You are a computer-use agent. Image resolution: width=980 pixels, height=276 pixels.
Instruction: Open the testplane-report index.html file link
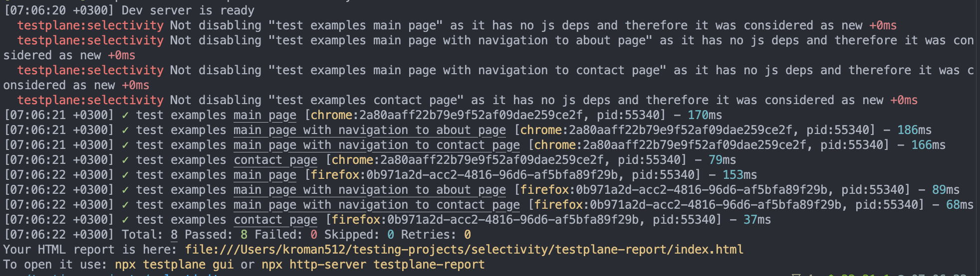(464, 250)
